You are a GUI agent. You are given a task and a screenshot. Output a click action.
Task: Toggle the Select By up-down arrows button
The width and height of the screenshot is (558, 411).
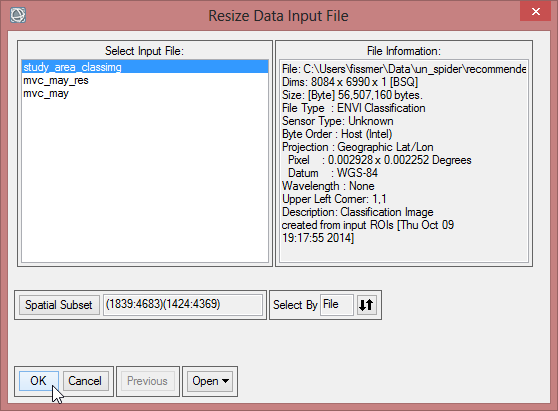pos(366,305)
